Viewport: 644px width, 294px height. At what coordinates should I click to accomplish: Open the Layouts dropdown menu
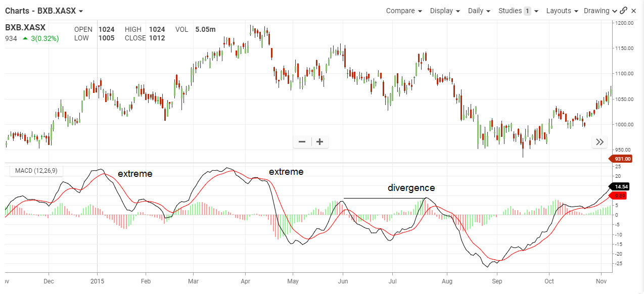click(563, 11)
